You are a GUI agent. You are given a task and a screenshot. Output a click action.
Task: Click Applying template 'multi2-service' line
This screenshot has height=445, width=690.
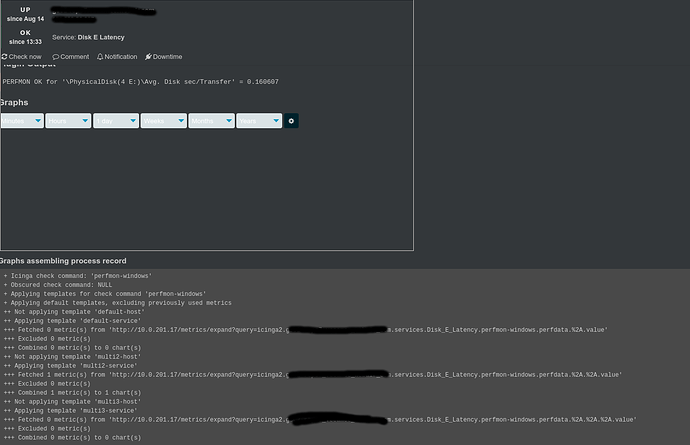[70, 366]
